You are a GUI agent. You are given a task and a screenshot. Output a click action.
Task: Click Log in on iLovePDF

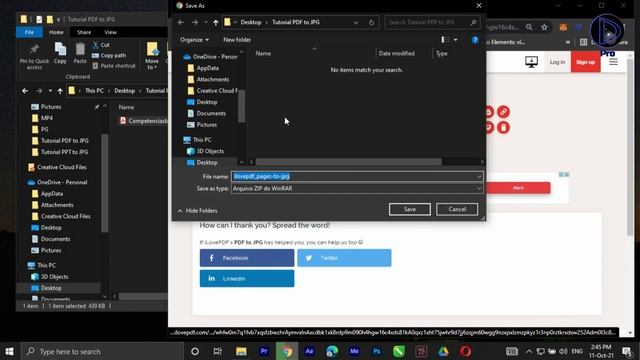click(x=557, y=62)
